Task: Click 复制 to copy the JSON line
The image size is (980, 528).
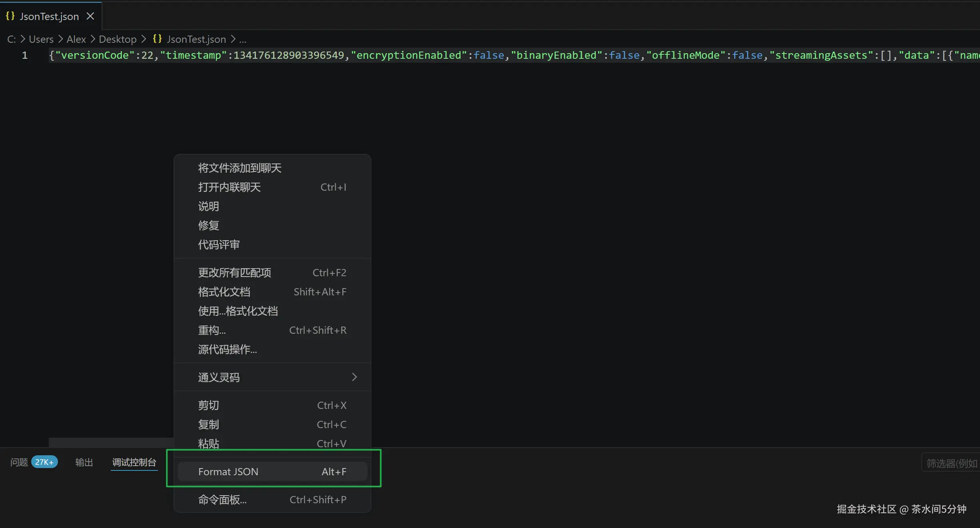Action: coord(208,424)
